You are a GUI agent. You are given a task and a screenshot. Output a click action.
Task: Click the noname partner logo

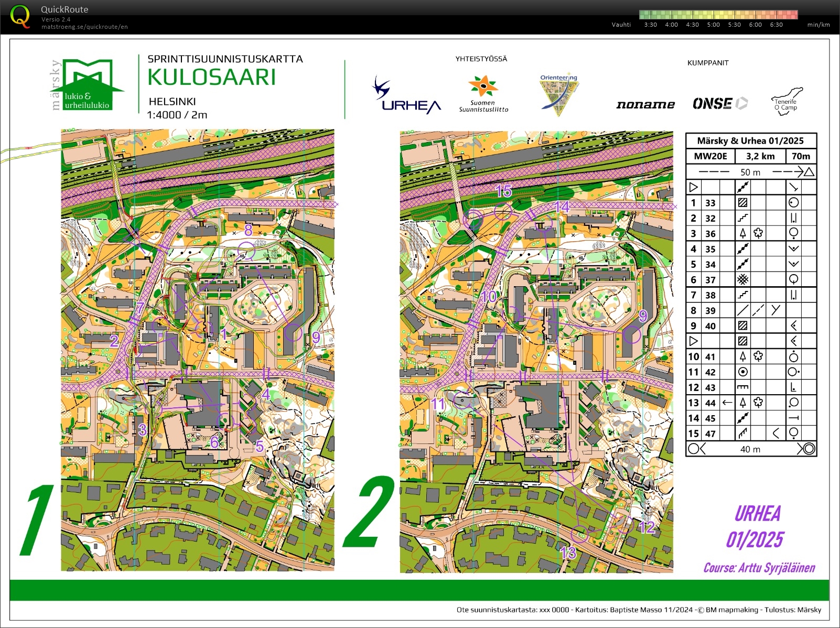[x=645, y=104]
